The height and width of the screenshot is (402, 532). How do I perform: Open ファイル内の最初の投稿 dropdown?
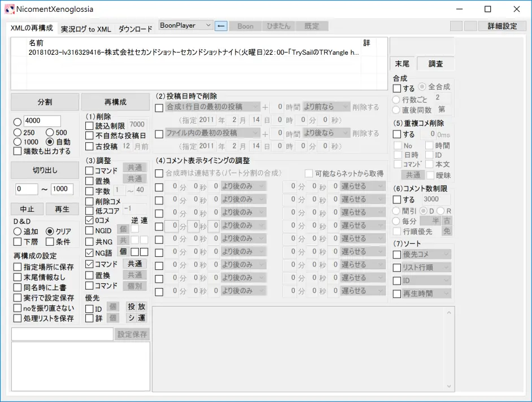coord(213,133)
